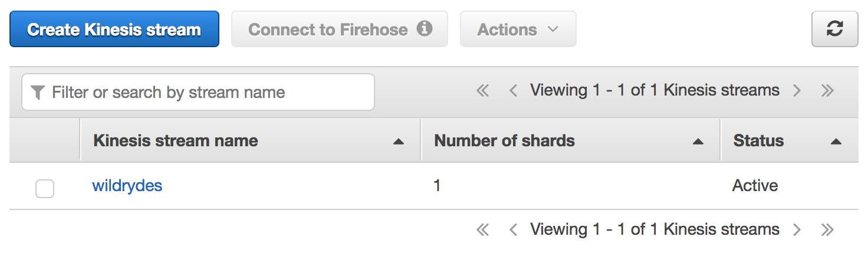Sort by Number of shards arrow
The image size is (868, 256).
tap(698, 142)
